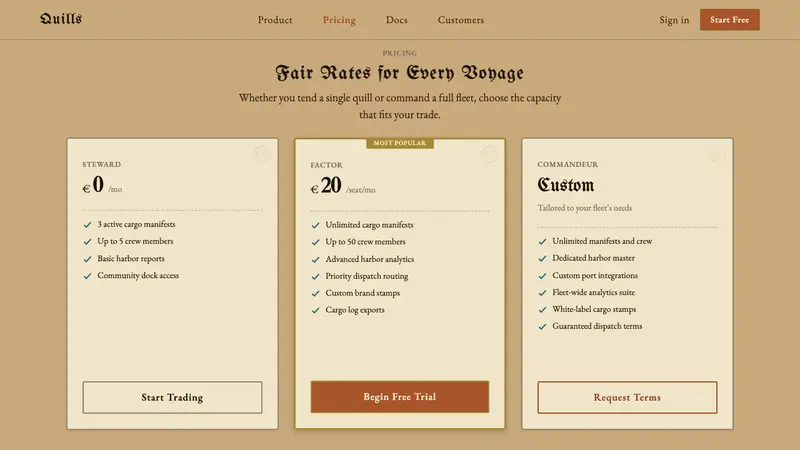Screen dimensions: 800x450
Task: Click the 'Basic harbor reports' text
Action: point(131,258)
